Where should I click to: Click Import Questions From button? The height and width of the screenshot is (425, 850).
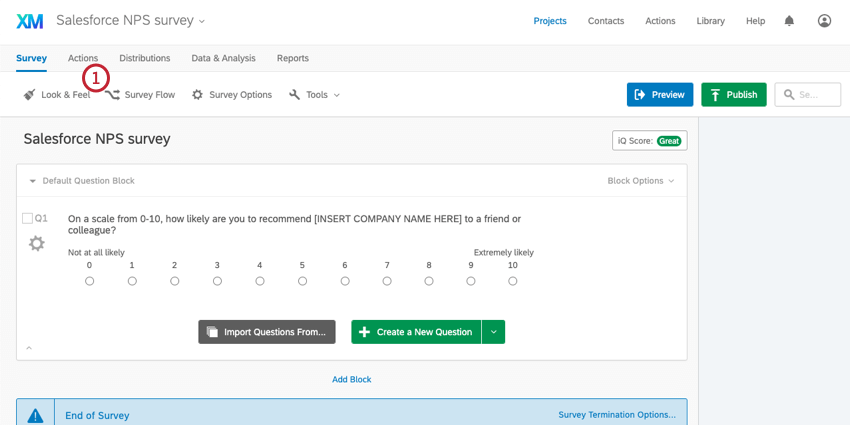267,332
